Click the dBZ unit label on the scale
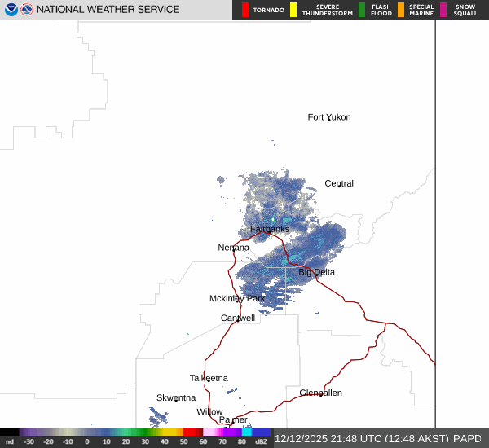Screen dimensions: 489x448 (262, 441)
